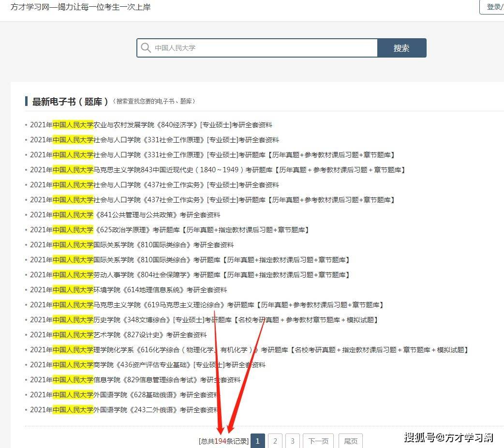
Task: Open 437社会工作实务 考研全套资料 link
Action: coord(154,185)
